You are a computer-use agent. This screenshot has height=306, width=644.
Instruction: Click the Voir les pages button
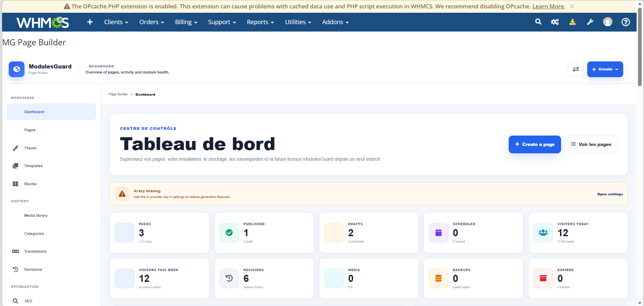point(591,144)
